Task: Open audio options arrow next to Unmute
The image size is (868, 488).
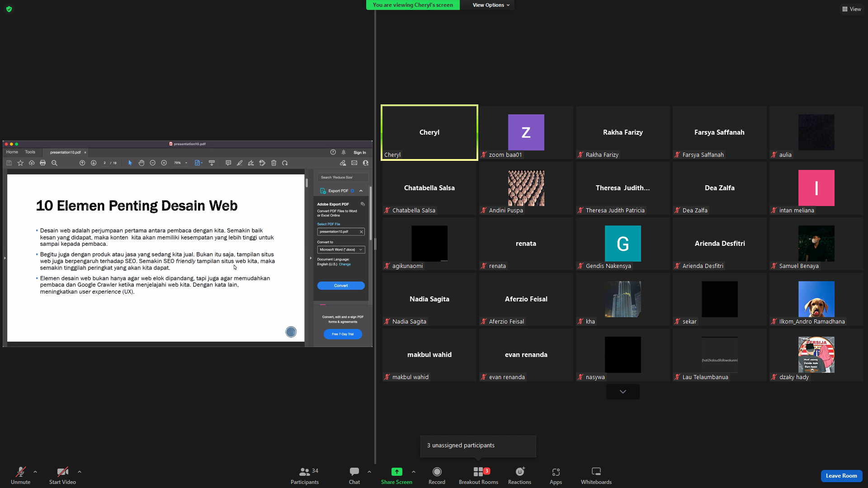Action: tap(35, 472)
